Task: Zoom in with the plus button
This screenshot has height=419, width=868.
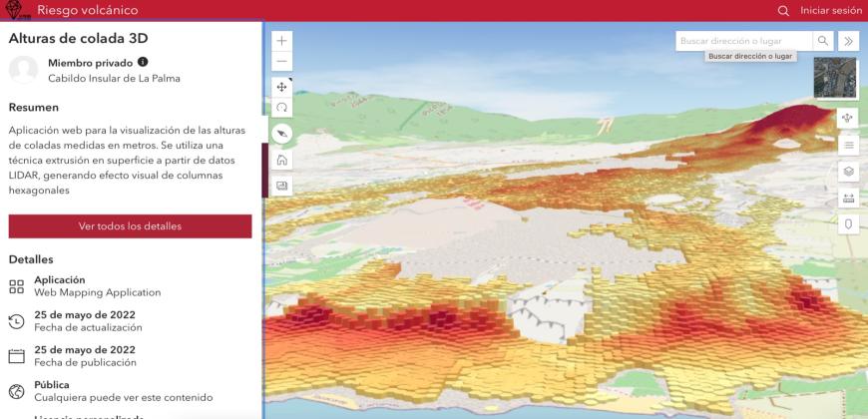Action: (x=281, y=41)
